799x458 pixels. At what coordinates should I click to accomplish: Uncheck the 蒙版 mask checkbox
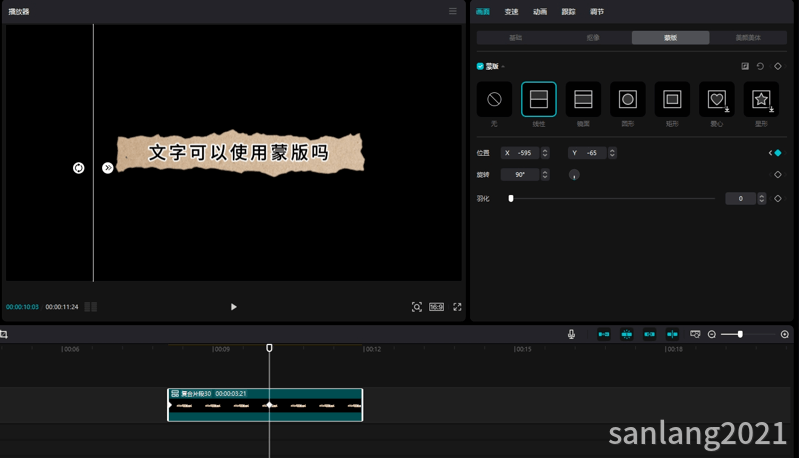480,66
